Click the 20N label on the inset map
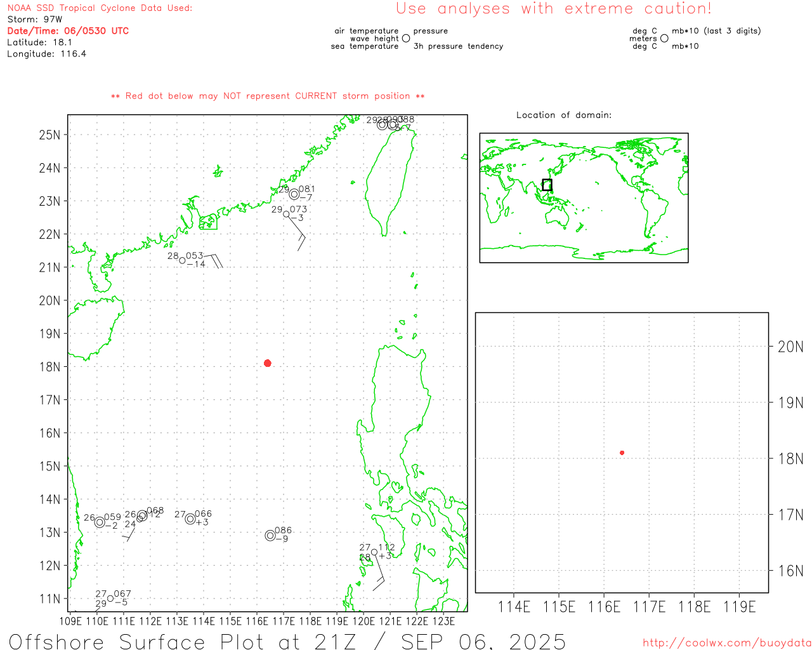The image size is (812, 650). (x=790, y=347)
